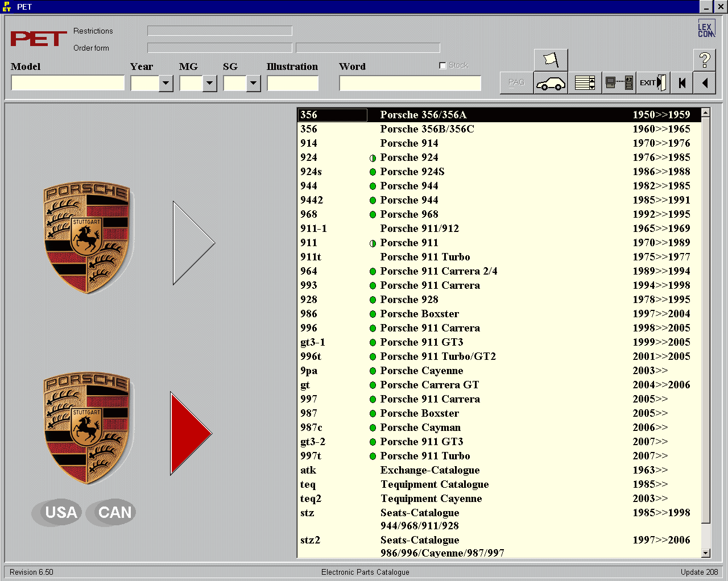Select Porsche 911 1970>>1989 row
The height and width of the screenshot is (581, 728).
[499, 243]
